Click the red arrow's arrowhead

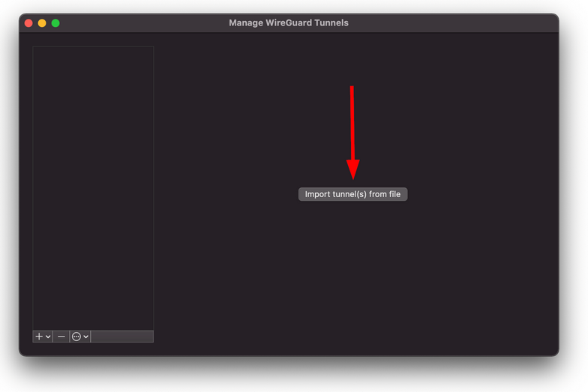tap(352, 169)
